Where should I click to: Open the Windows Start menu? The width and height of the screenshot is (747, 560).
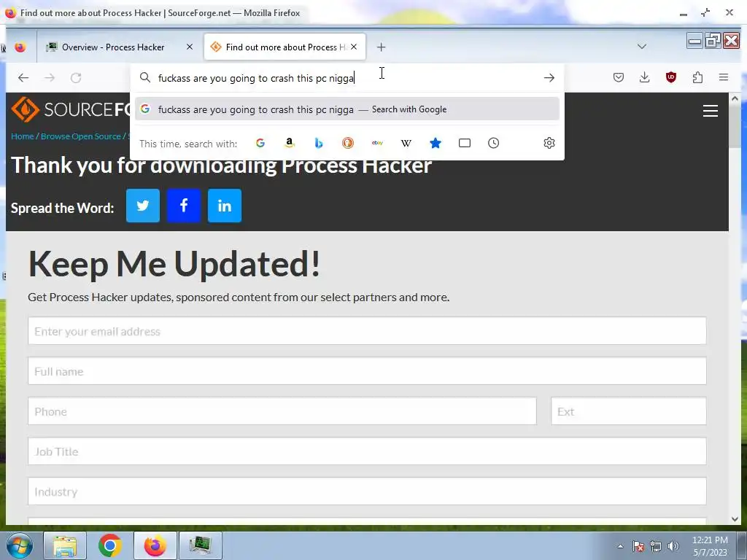(20, 545)
